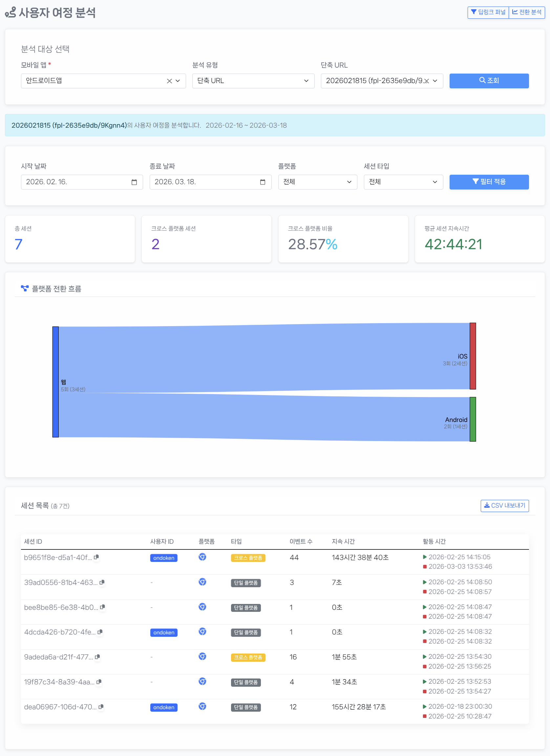Clear the selected 단축 URL value

[427, 81]
